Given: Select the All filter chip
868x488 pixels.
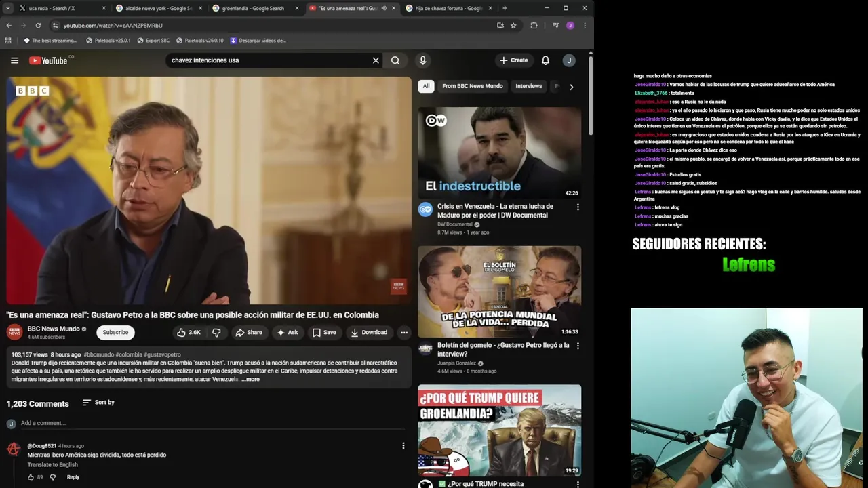Looking at the screenshot, I should pyautogui.click(x=426, y=86).
